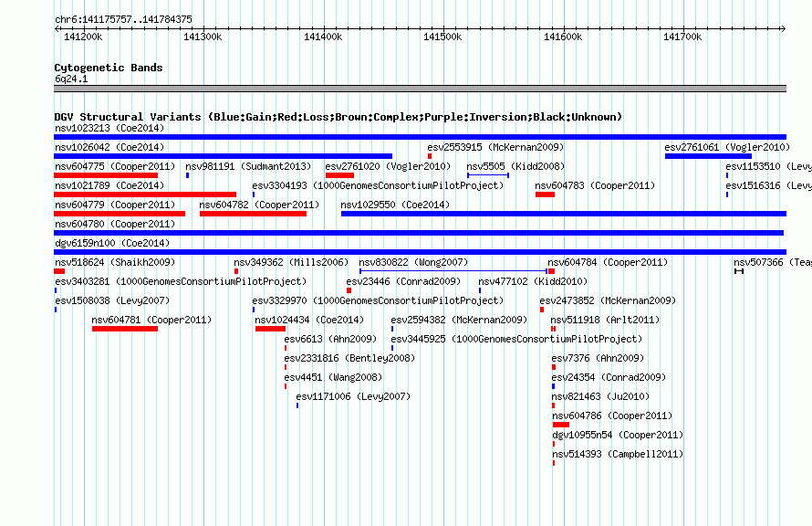The image size is (812, 526).
Task: Select esv6613 (Ahn2009) variant label
Action: click(330, 339)
